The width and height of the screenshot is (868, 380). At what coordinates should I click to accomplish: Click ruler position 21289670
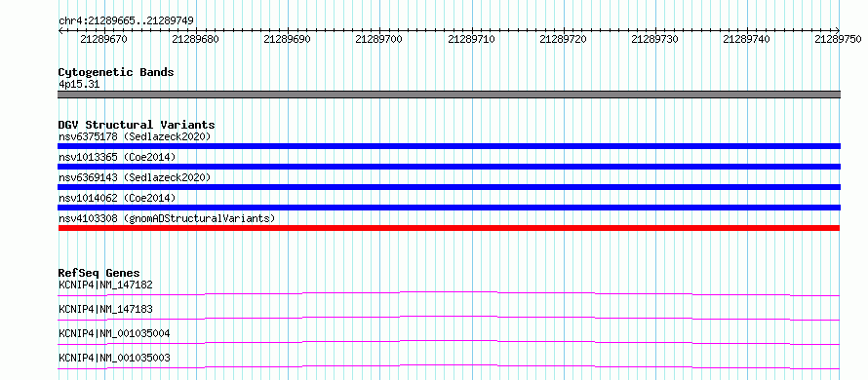(103, 39)
